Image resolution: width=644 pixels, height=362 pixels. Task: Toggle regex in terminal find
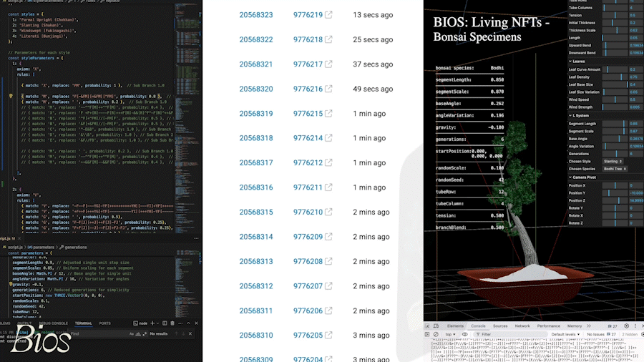tap(145, 333)
